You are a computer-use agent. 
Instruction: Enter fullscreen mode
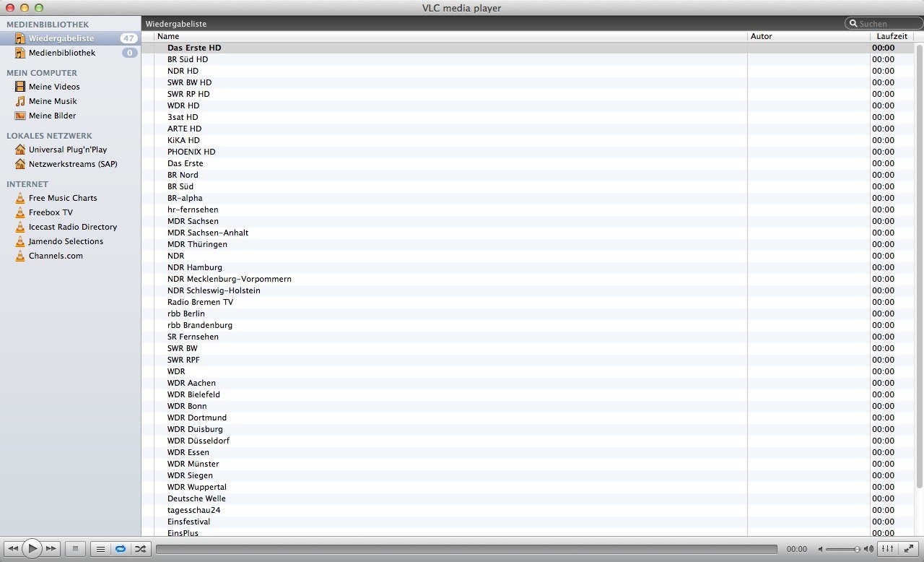pyautogui.click(x=908, y=549)
